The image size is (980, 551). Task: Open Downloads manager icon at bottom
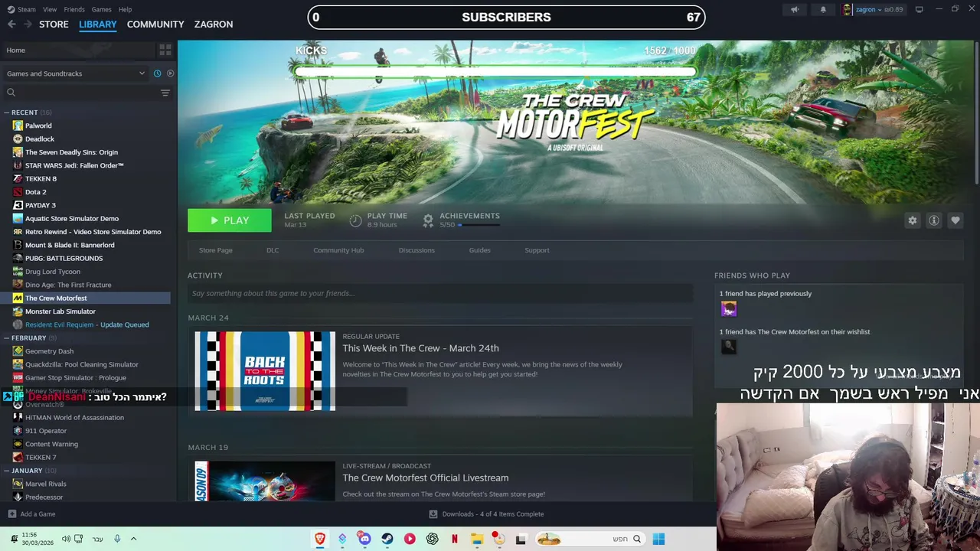pos(433,514)
